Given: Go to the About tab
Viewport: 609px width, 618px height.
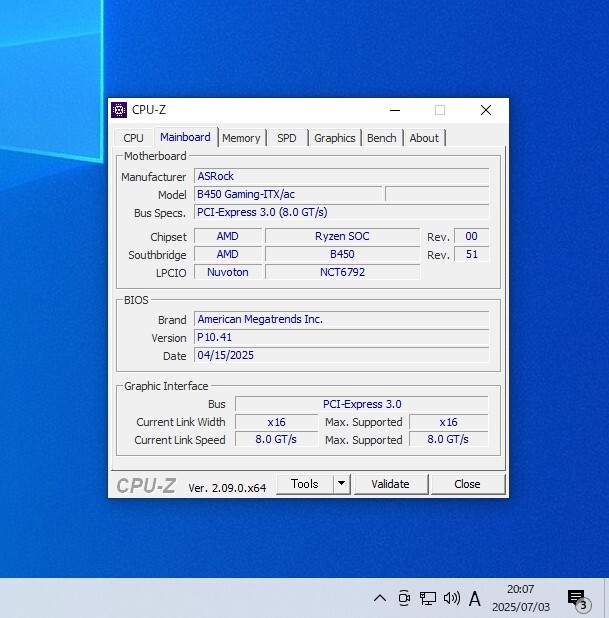Looking at the screenshot, I should (424, 138).
